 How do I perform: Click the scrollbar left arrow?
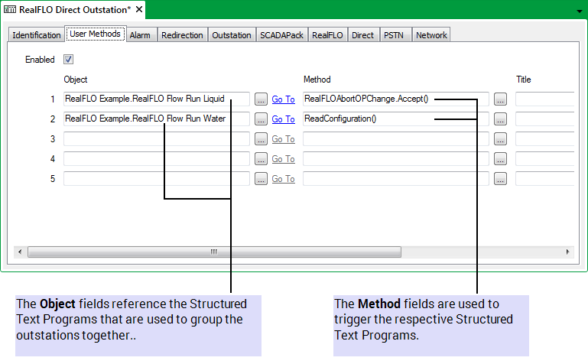(20, 252)
